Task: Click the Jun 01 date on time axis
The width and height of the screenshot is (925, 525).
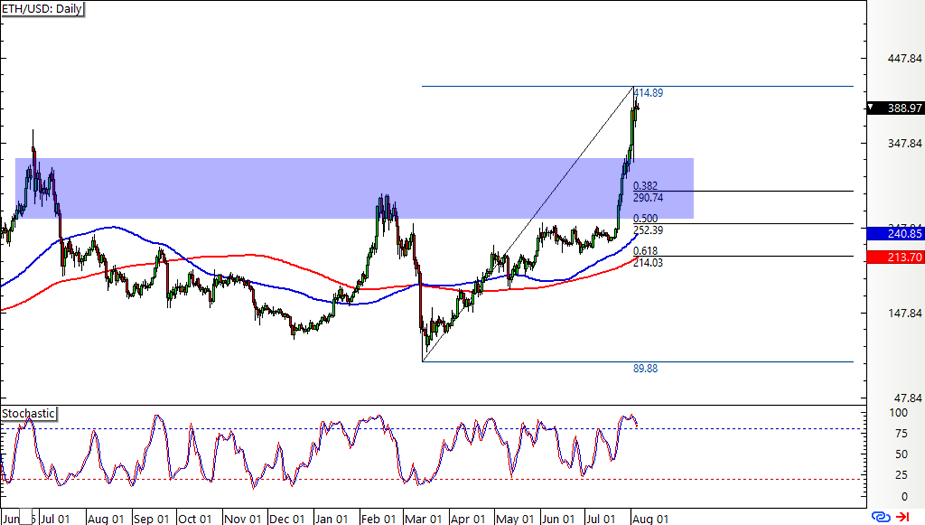Action: coord(558,519)
